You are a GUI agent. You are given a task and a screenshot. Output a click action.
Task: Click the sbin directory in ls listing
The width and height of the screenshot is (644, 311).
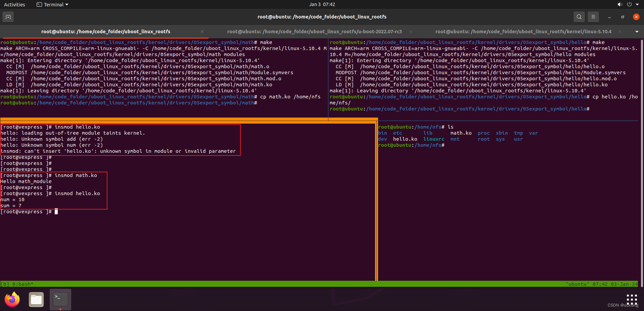coord(502,133)
